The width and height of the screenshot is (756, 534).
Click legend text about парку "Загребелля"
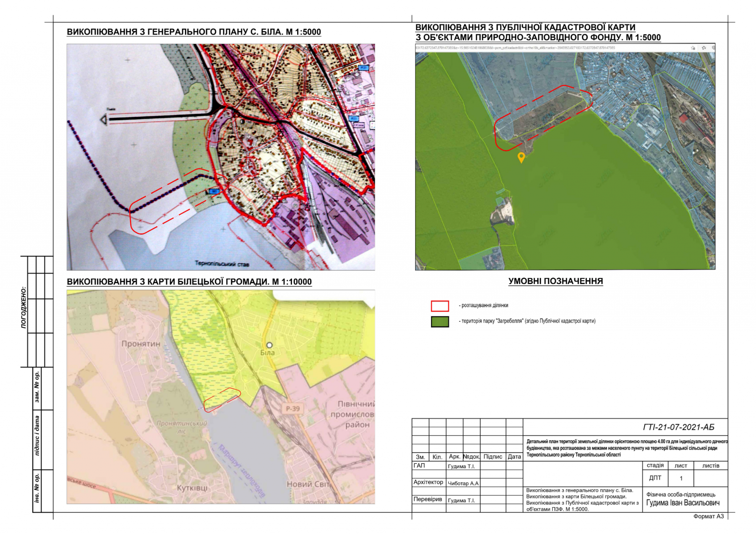529,321
